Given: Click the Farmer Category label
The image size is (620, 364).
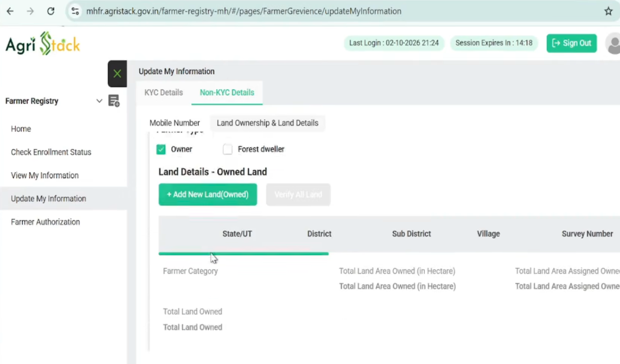Looking at the screenshot, I should (190, 271).
